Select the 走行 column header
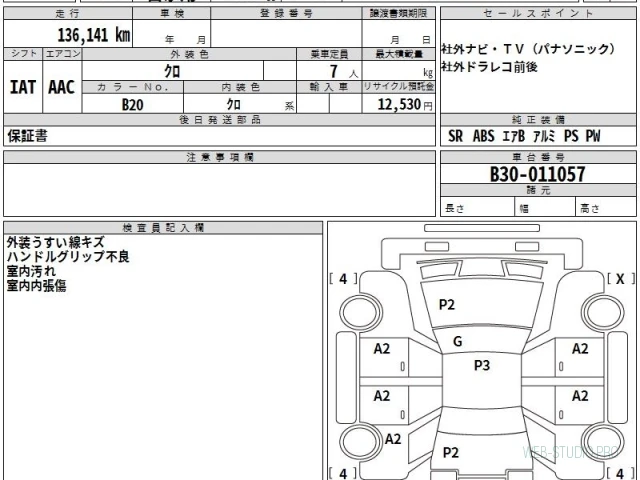This screenshot has height=480, width=640. pos(68,13)
